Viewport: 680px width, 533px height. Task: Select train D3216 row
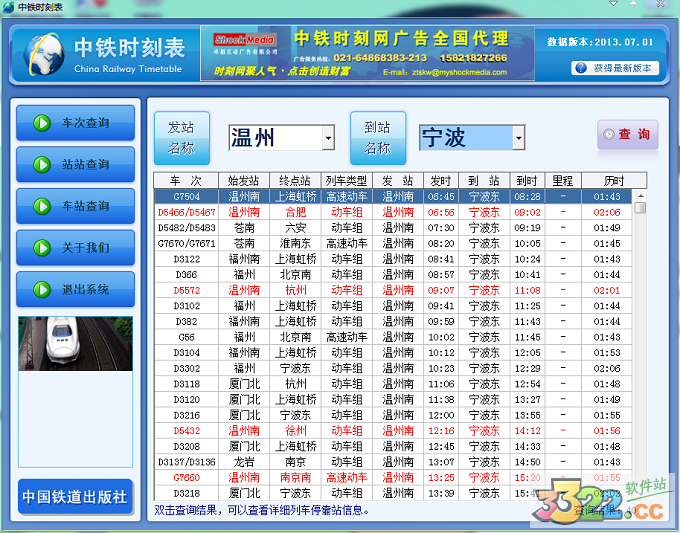[x=393, y=415]
